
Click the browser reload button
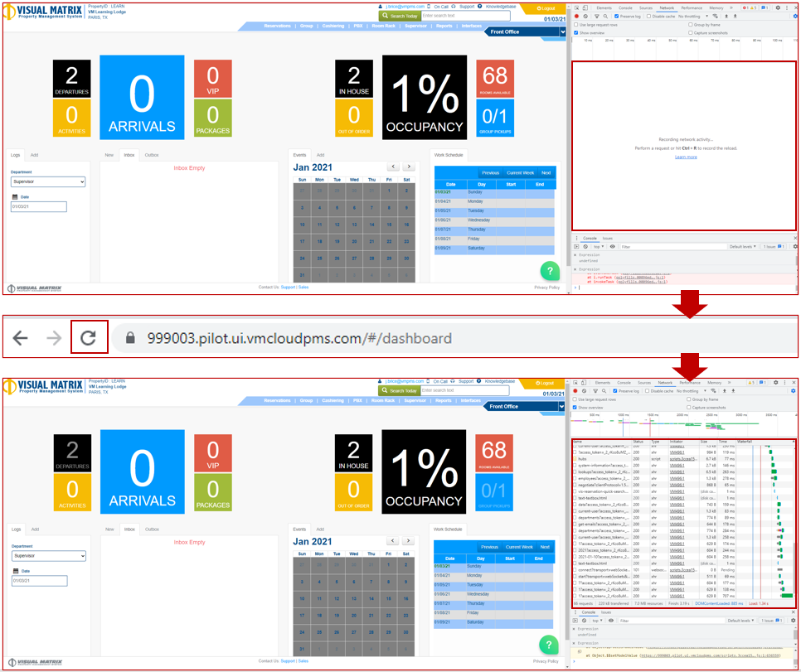[x=88, y=337]
